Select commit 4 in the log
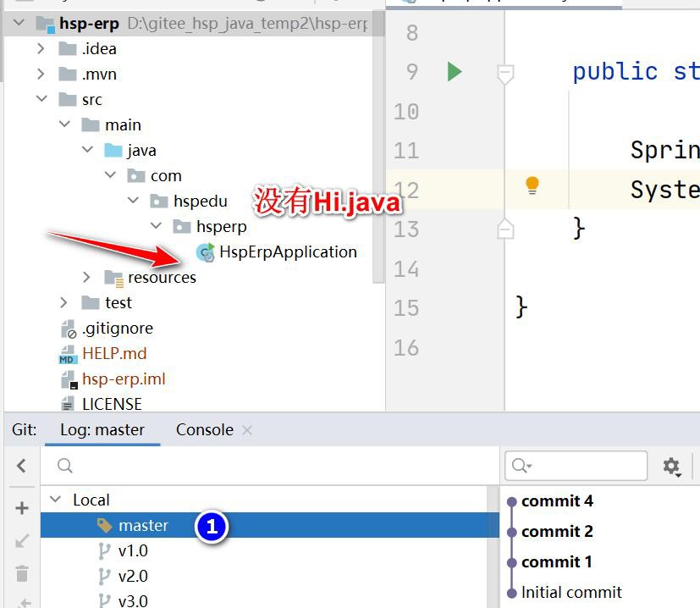The image size is (700, 608). 557,500
